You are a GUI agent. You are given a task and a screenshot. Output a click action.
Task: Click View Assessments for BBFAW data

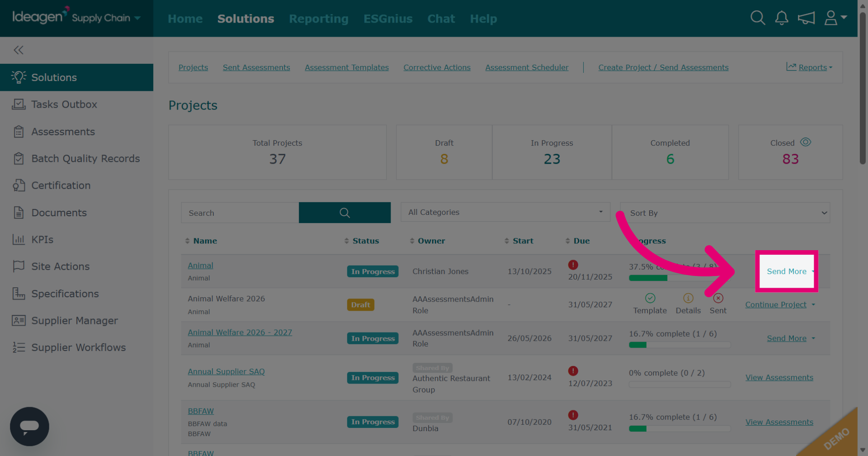(779, 422)
